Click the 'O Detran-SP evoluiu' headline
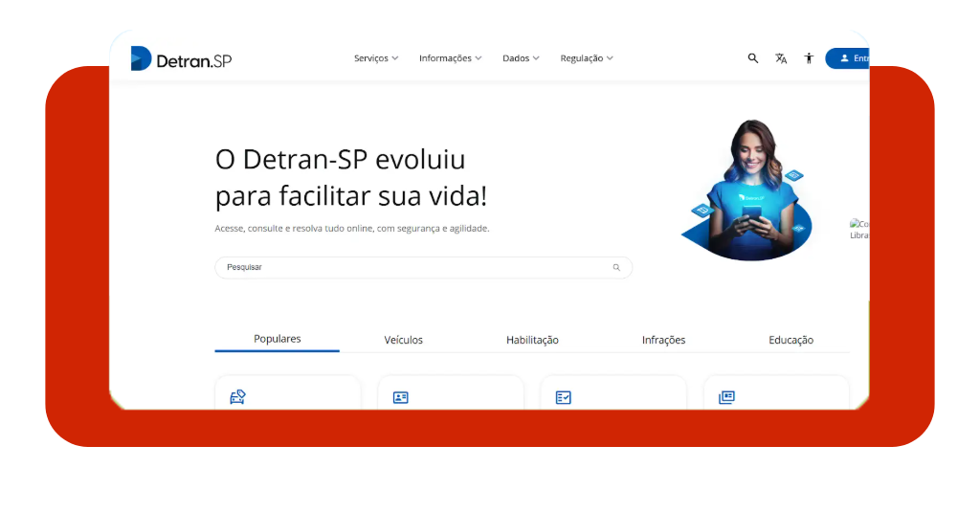This screenshot has width=980, height=513. coord(351,177)
